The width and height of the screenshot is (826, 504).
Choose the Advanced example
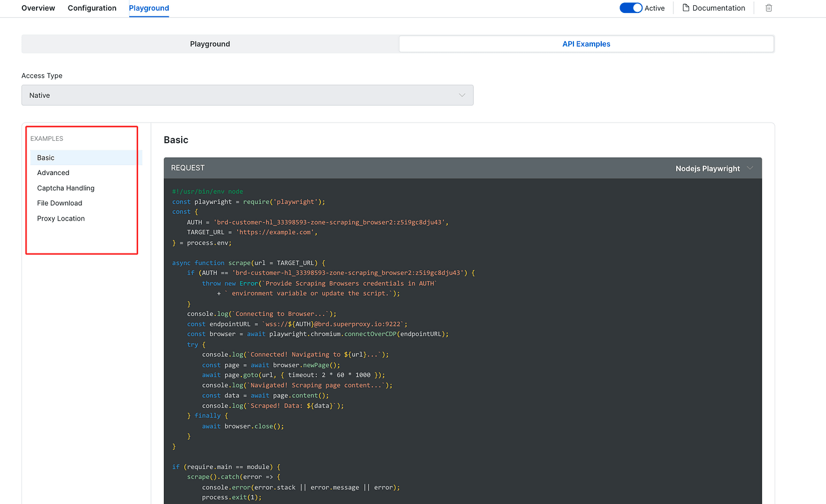click(53, 173)
